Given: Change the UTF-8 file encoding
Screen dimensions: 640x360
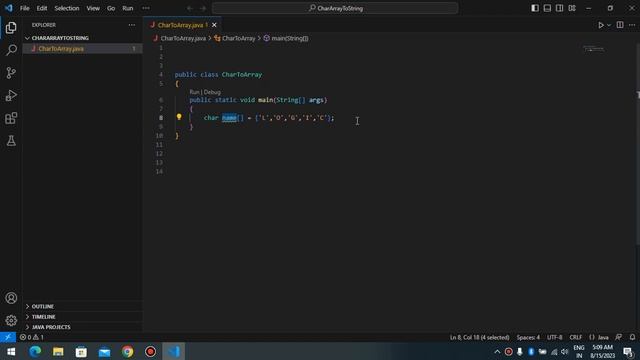Looking at the screenshot, I should click(554, 337).
